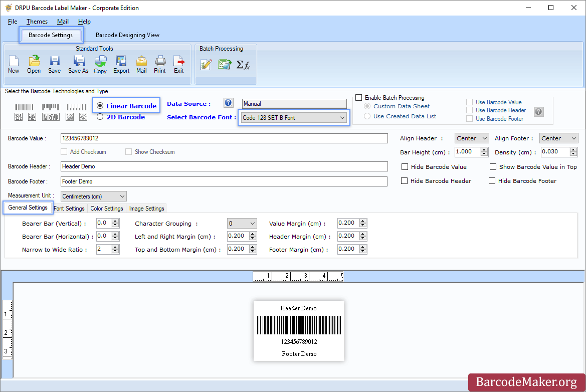
Task: Click the Data Source Manual field
Action: pos(294,104)
